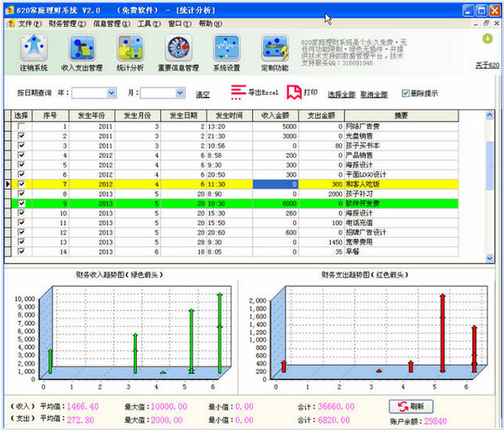Toggle checkbox for row 7 和客人吃饭
The width and height of the screenshot is (504, 432).
click(x=21, y=184)
